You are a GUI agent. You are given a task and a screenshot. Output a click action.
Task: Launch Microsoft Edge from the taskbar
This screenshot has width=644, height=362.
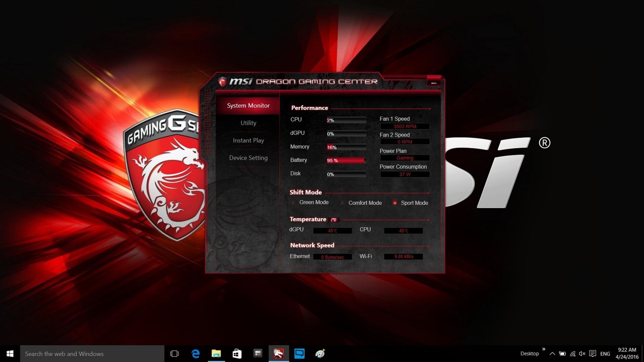coord(196,354)
